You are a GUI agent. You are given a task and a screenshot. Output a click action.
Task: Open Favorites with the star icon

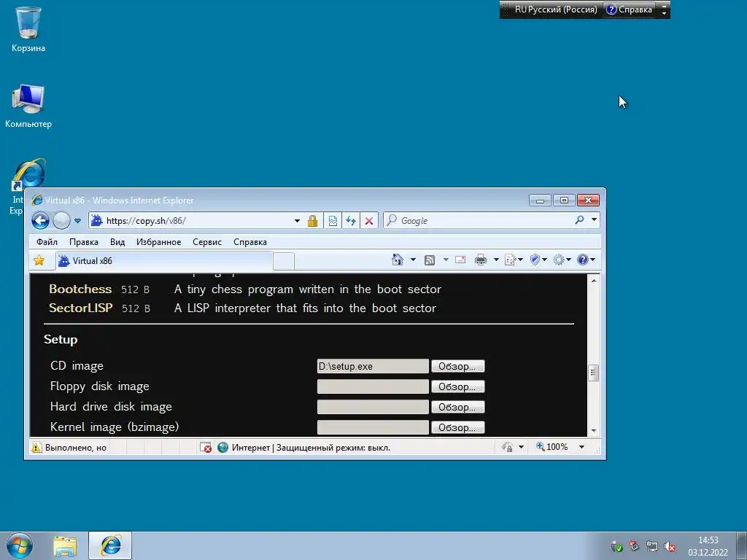pyautogui.click(x=39, y=260)
